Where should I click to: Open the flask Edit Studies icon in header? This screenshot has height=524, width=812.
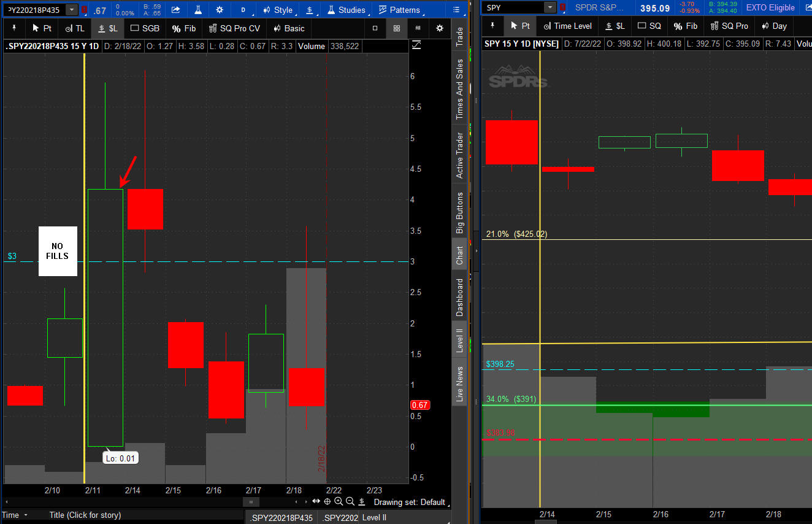pyautogui.click(x=198, y=10)
